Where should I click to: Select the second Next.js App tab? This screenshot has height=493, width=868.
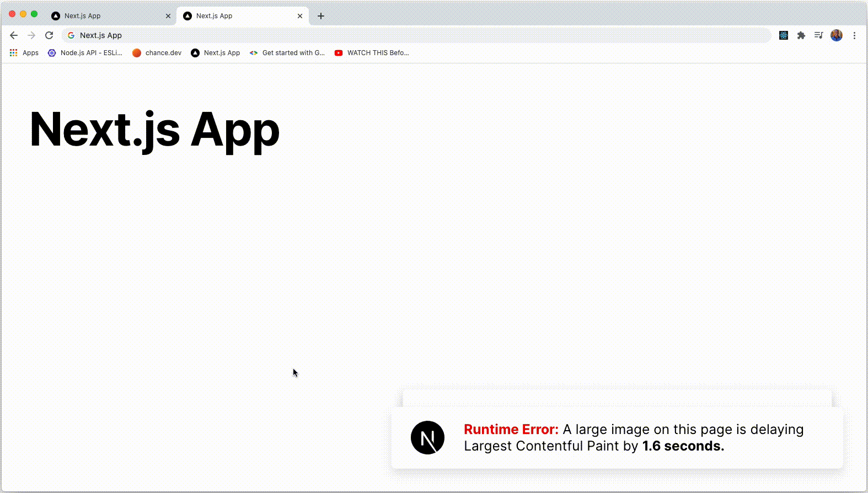click(x=237, y=16)
